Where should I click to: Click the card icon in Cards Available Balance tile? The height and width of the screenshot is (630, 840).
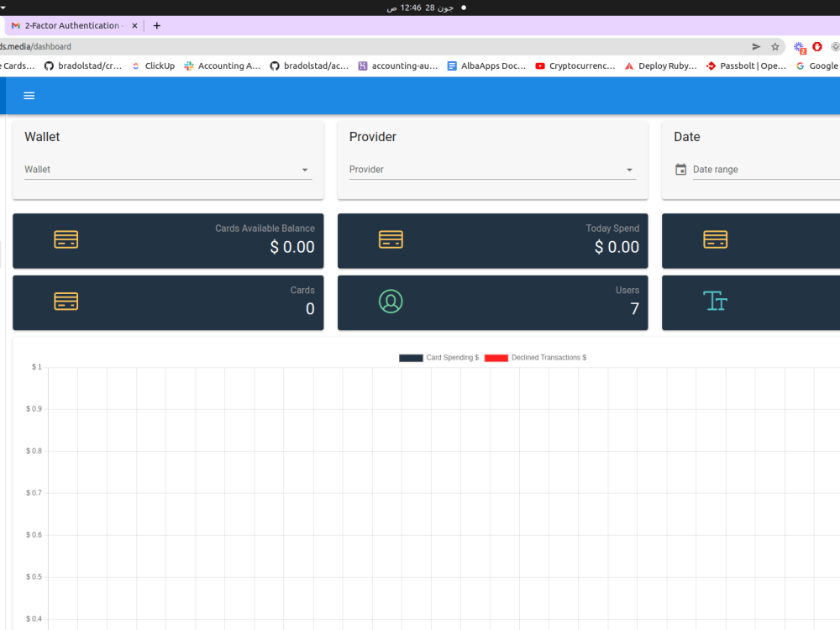tap(66, 239)
